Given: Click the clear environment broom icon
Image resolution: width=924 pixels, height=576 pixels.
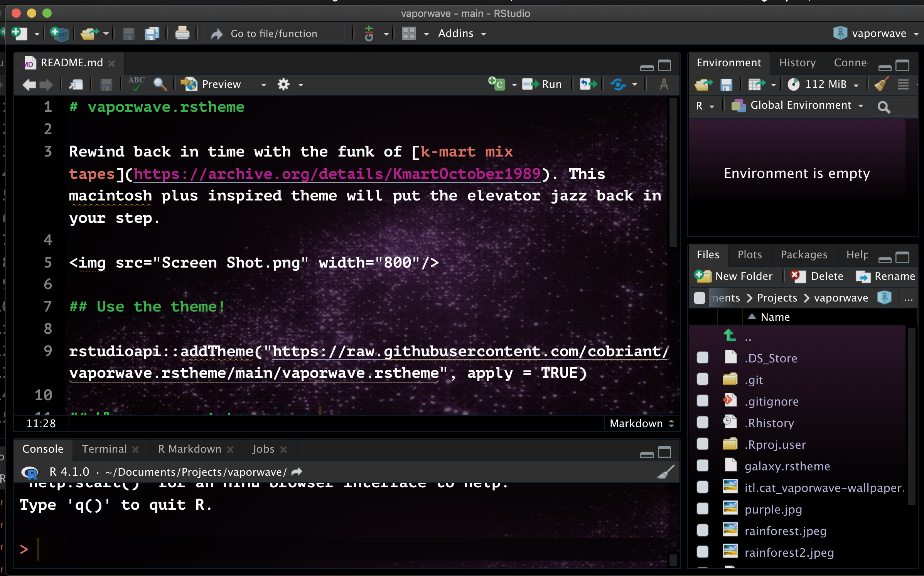Looking at the screenshot, I should [882, 84].
